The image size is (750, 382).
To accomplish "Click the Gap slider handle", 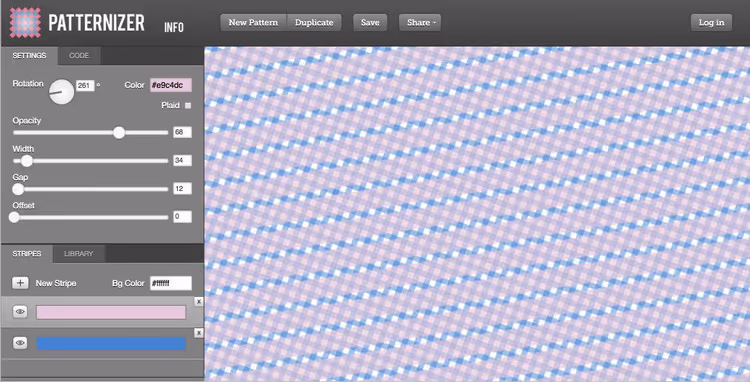I will (x=18, y=189).
